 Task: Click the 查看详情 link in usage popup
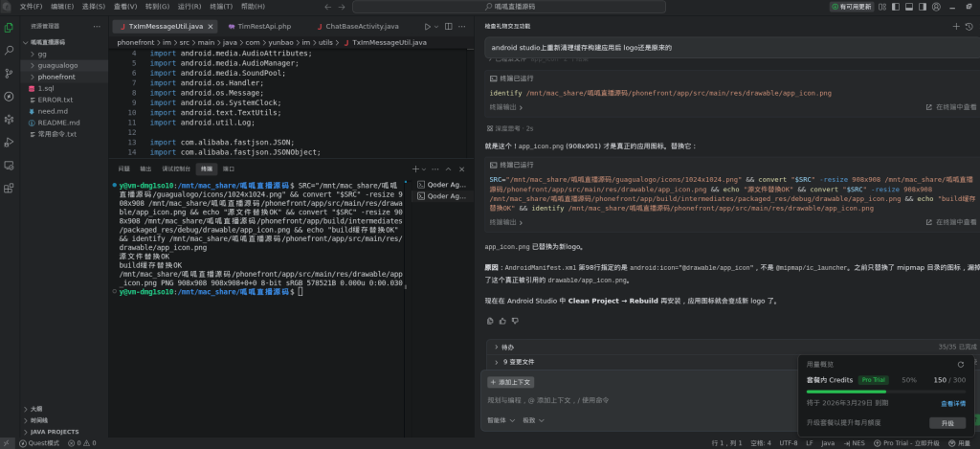(x=952, y=403)
